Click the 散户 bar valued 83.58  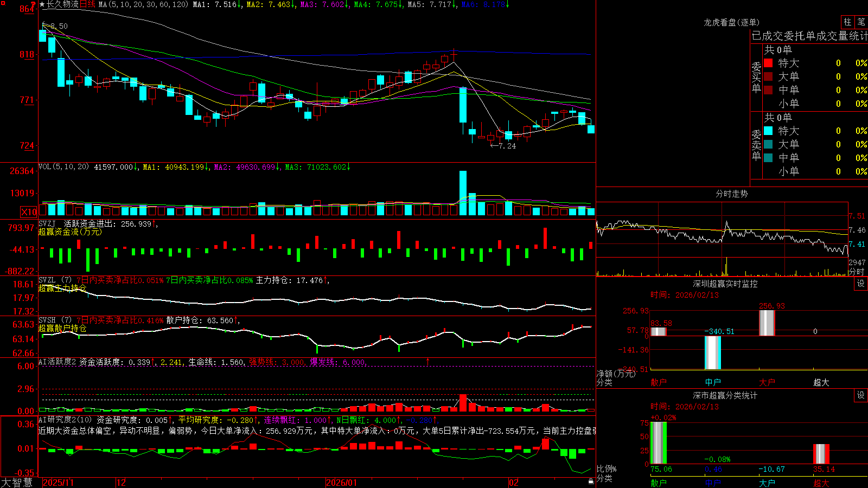tap(658, 332)
